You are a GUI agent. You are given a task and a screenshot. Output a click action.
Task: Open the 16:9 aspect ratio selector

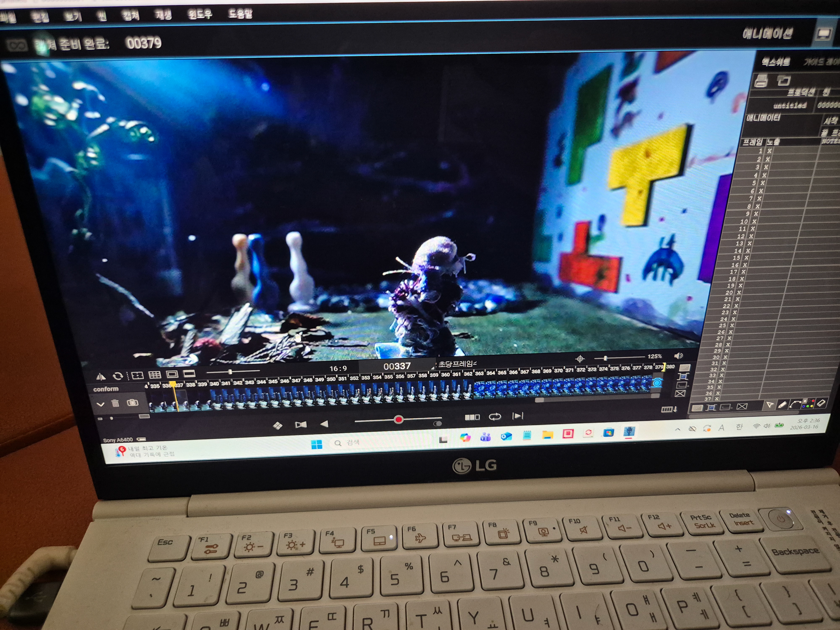coord(338,368)
